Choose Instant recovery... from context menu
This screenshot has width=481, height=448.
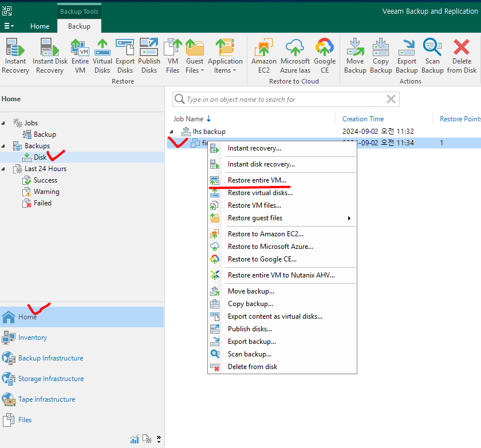pyautogui.click(x=282, y=148)
